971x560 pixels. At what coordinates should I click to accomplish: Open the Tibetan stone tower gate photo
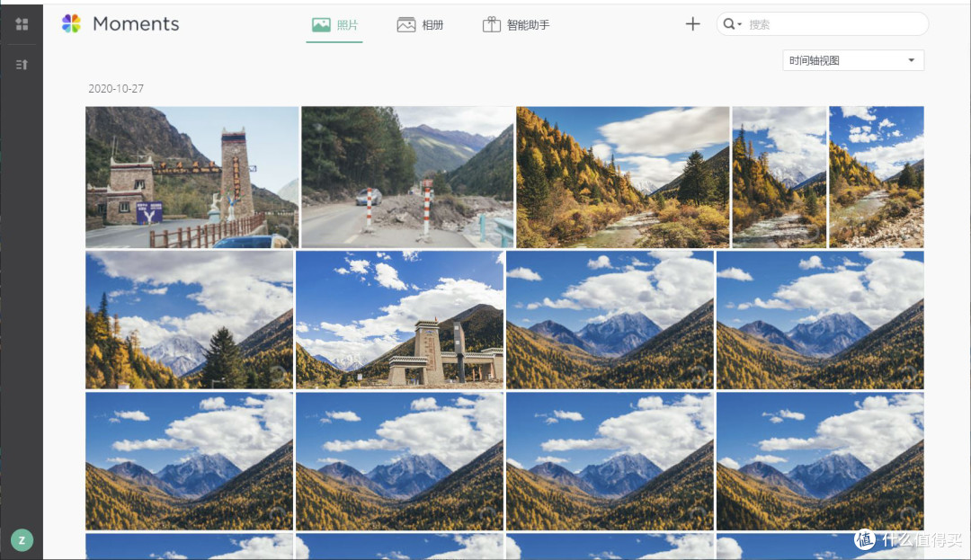192,177
